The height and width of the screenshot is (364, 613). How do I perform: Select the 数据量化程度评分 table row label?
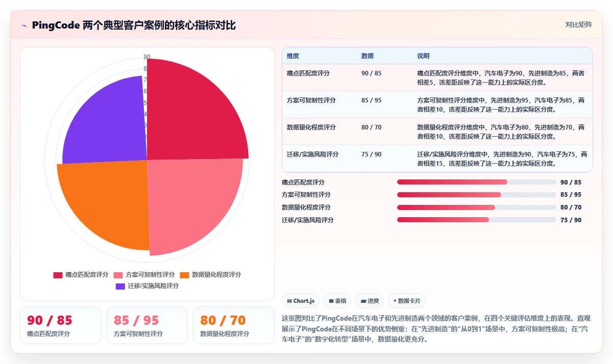pos(311,127)
